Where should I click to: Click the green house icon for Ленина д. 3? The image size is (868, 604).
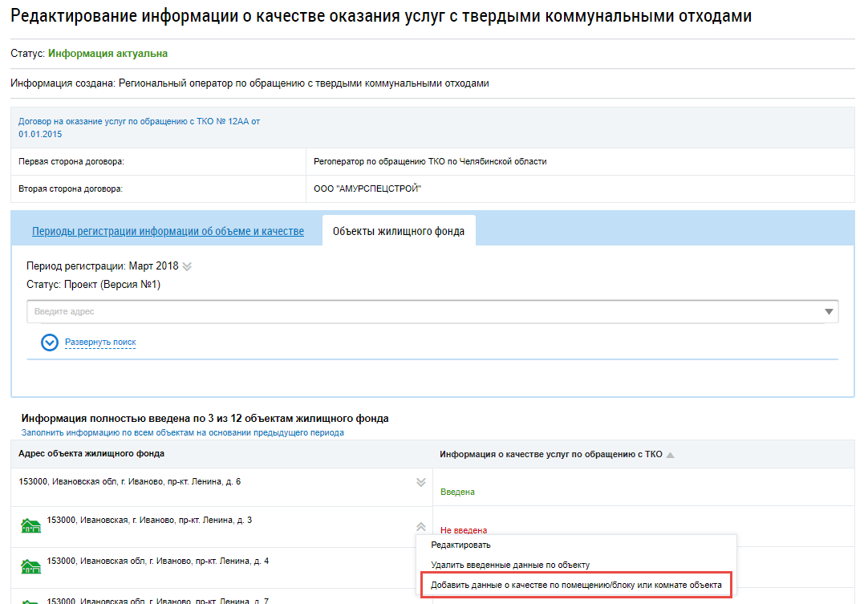point(31,526)
